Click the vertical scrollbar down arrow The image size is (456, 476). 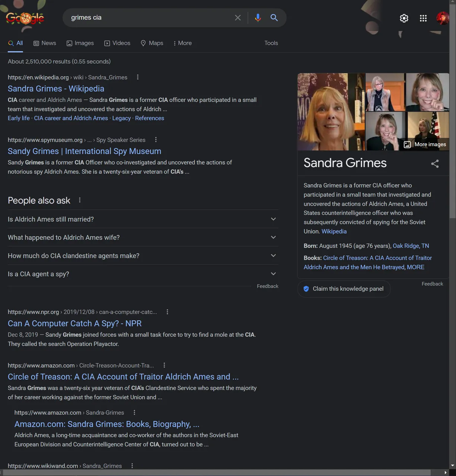(452, 466)
